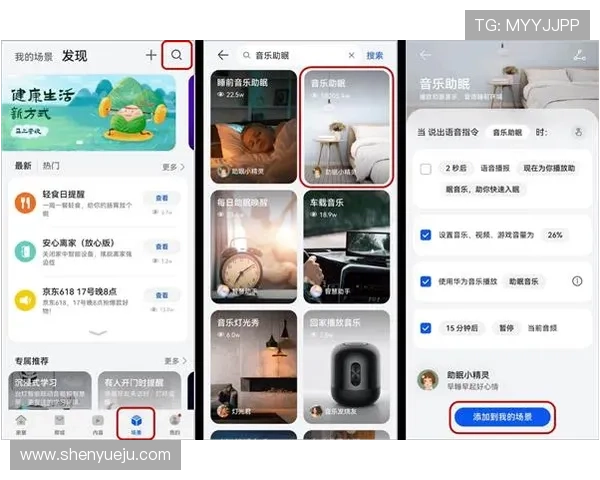Open the 场景 cube tab in bottom navigation

pyautogui.click(x=136, y=424)
